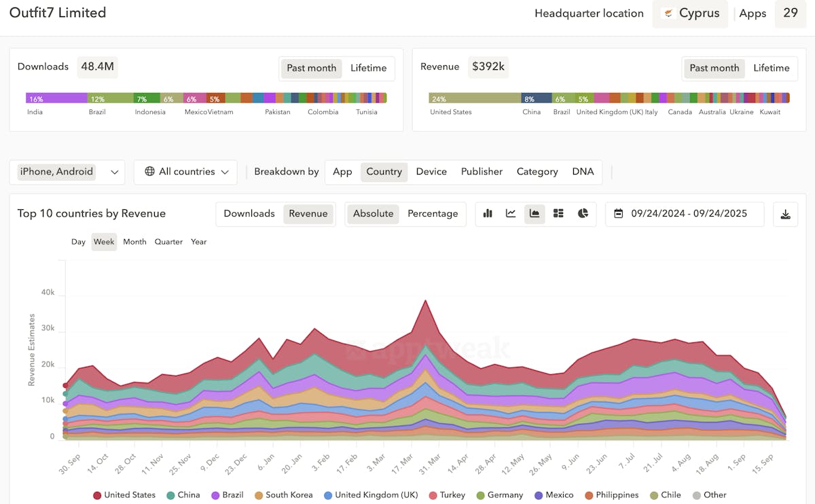
Task: Download the chart data
Action: pyautogui.click(x=785, y=214)
